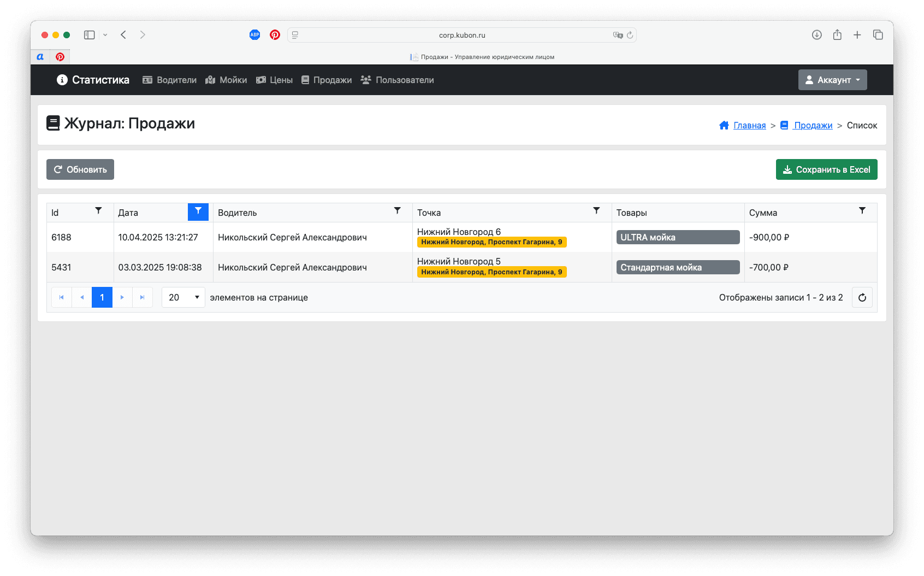Viewport: 924px width, 576px height.
Task: Navigate to the Пользователи section
Action: 397,80
